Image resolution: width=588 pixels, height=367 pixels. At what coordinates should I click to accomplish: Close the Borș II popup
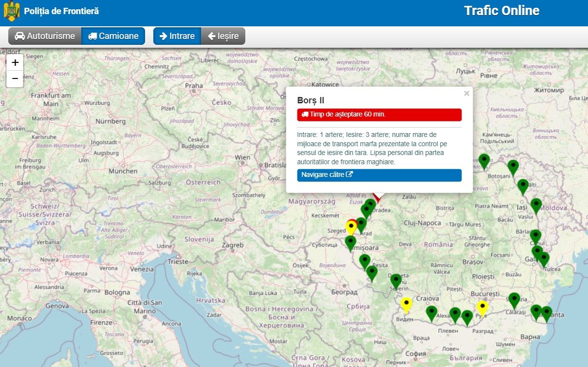(x=466, y=94)
